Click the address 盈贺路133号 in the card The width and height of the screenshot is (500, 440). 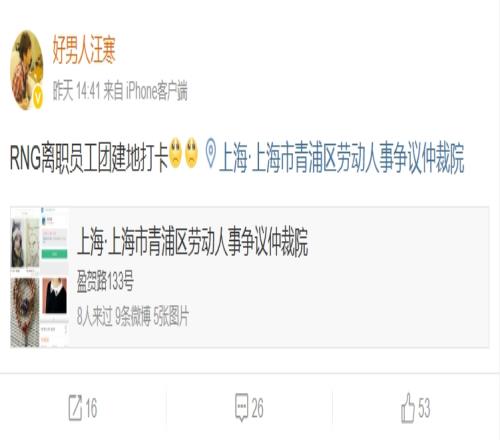point(105,281)
